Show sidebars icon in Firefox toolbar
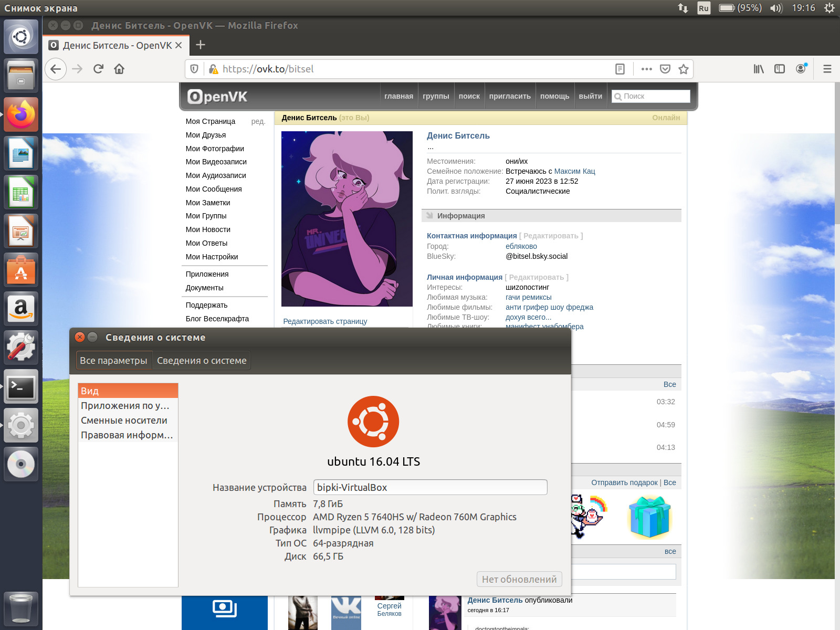 [780, 69]
